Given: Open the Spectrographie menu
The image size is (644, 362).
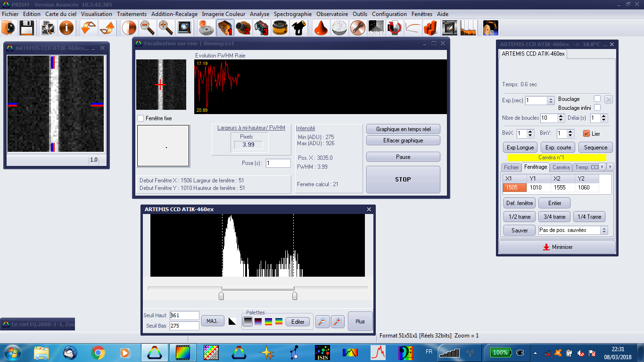Looking at the screenshot, I should pos(292,14).
